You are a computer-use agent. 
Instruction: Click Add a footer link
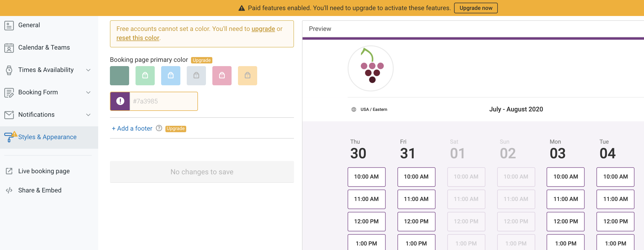[132, 128]
